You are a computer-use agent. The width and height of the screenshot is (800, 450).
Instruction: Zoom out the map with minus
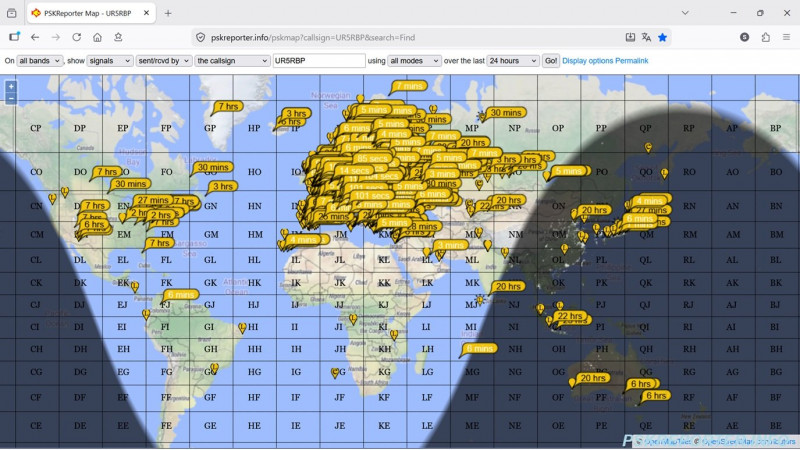(11, 98)
